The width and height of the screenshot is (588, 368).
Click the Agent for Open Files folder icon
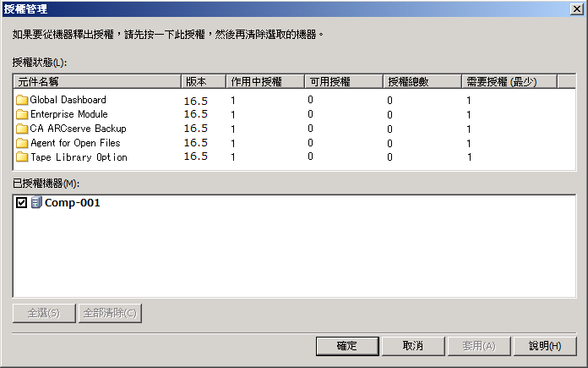coord(22,143)
